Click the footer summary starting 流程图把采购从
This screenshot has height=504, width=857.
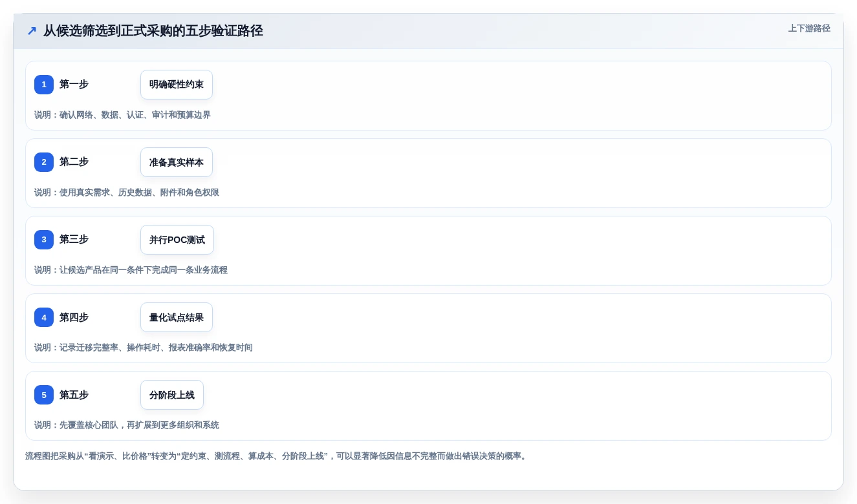tap(277, 456)
